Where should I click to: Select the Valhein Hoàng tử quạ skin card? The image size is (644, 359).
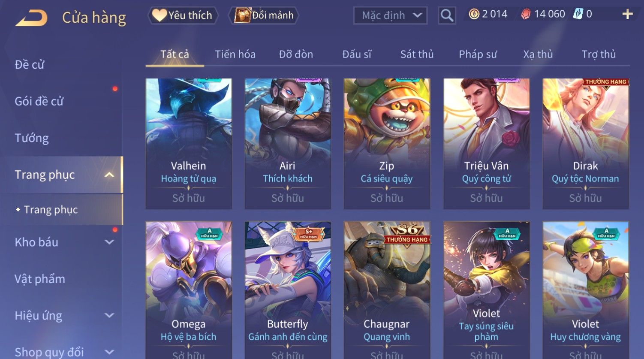(189, 144)
